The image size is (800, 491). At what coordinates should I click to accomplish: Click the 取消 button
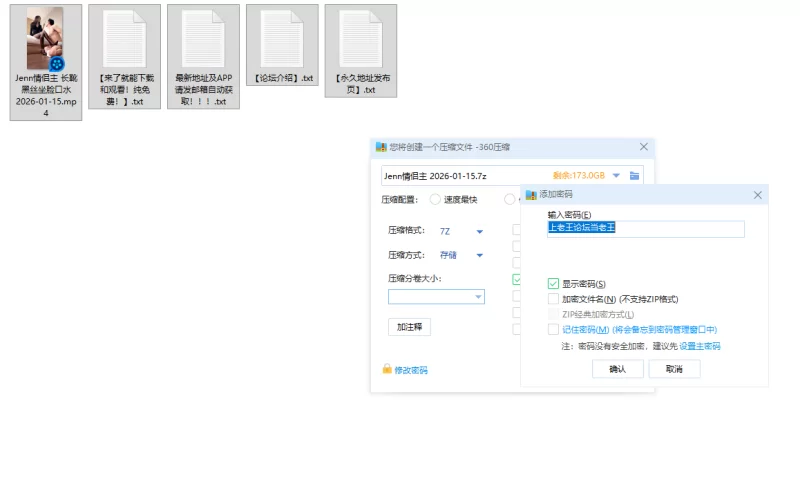click(x=674, y=369)
